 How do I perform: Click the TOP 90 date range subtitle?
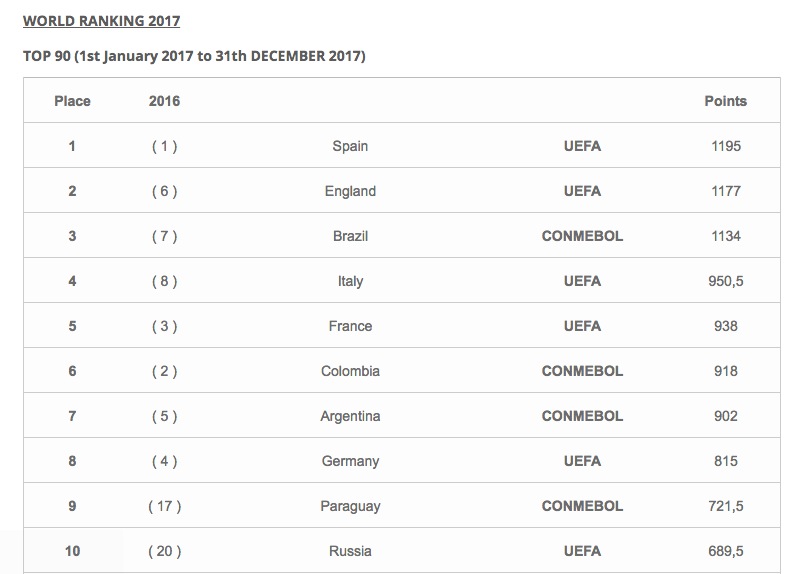(x=194, y=56)
